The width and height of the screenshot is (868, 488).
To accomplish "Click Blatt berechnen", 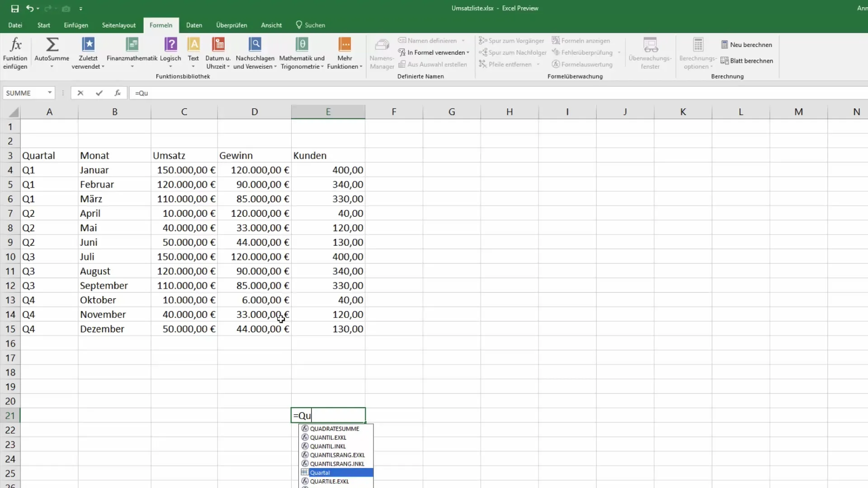I will (747, 61).
